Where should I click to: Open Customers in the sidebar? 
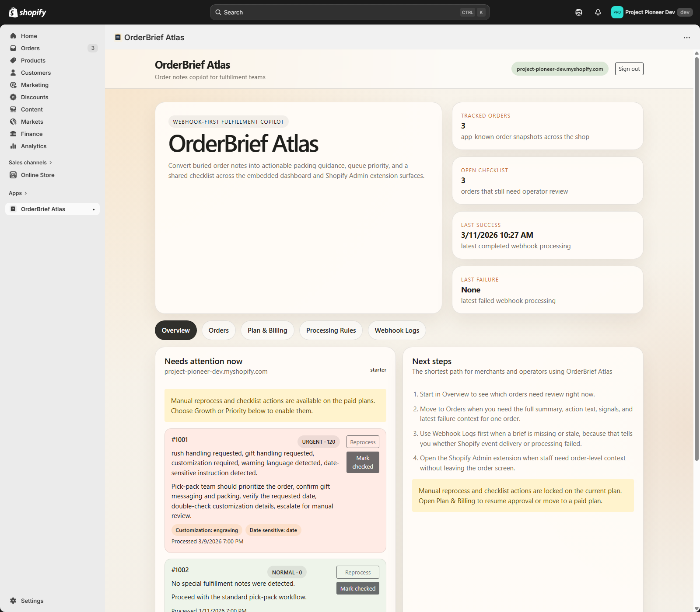click(x=36, y=73)
